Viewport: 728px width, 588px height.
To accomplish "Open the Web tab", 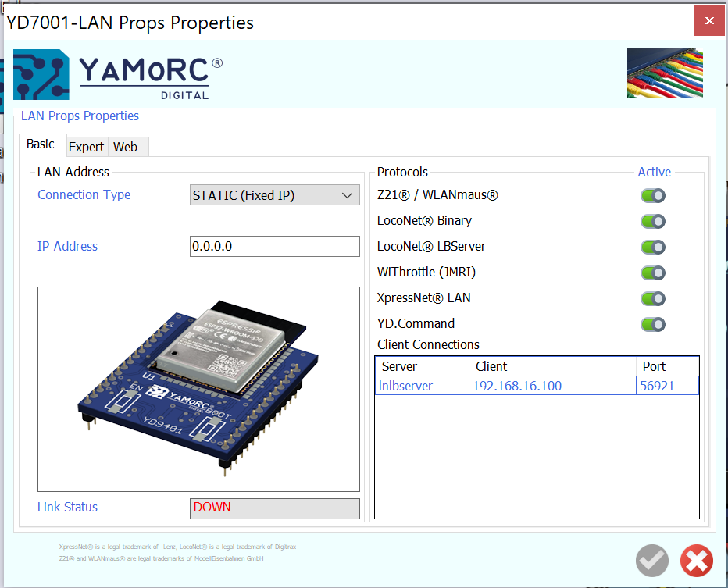I will click(x=126, y=147).
